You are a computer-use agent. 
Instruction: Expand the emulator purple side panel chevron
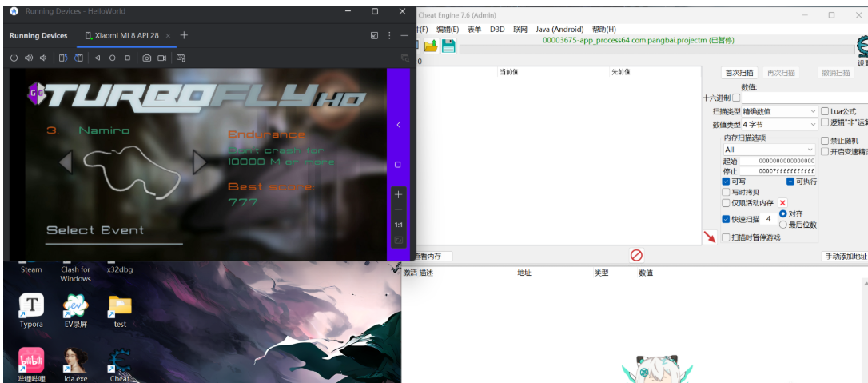(399, 125)
